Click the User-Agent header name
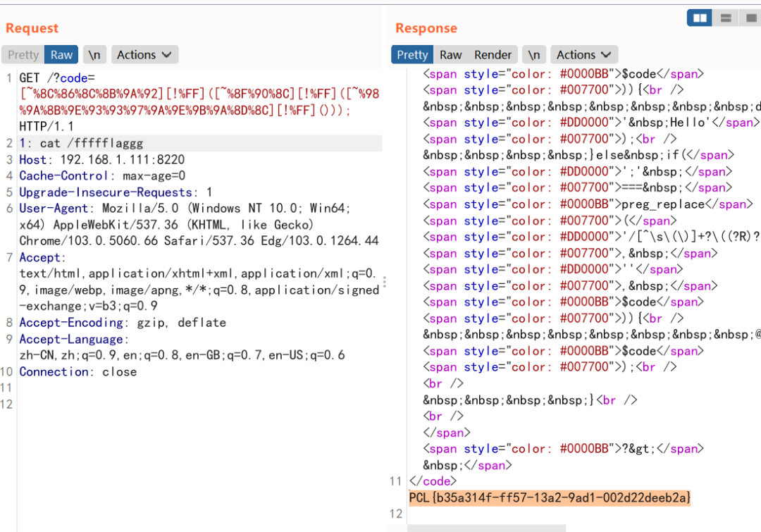 (x=54, y=209)
